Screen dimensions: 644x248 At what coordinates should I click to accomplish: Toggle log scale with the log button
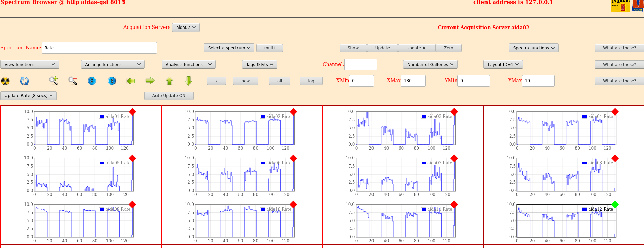click(311, 81)
